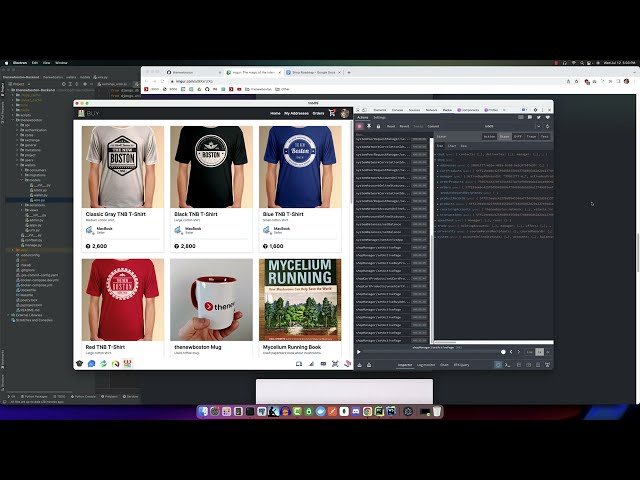Click the user avatar in shop header
The height and width of the screenshot is (480, 640).
[x=344, y=113]
